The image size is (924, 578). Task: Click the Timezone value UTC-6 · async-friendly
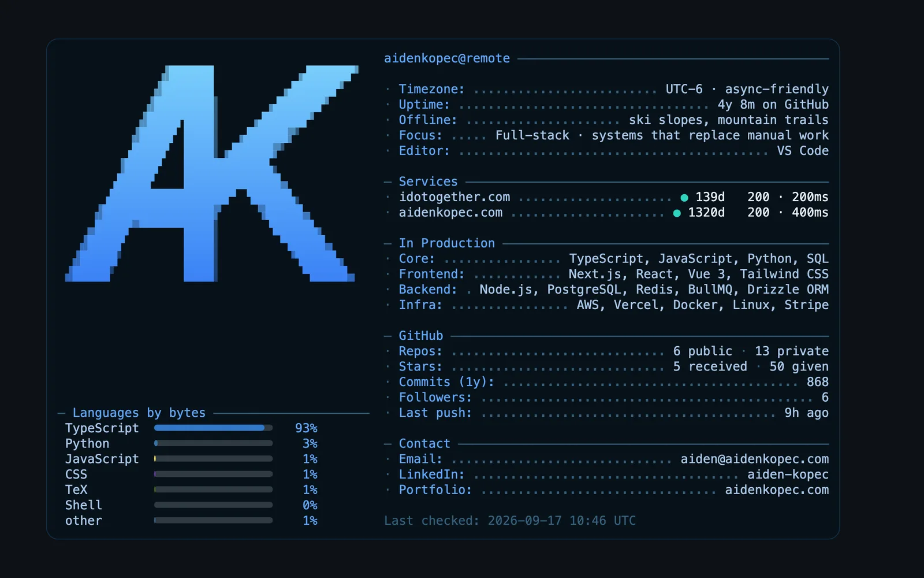point(747,89)
